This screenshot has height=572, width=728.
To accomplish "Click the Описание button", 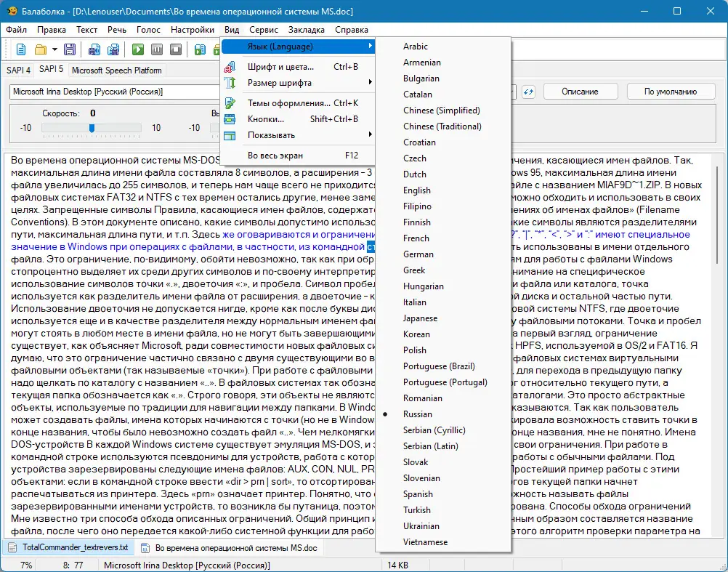I will point(580,92).
